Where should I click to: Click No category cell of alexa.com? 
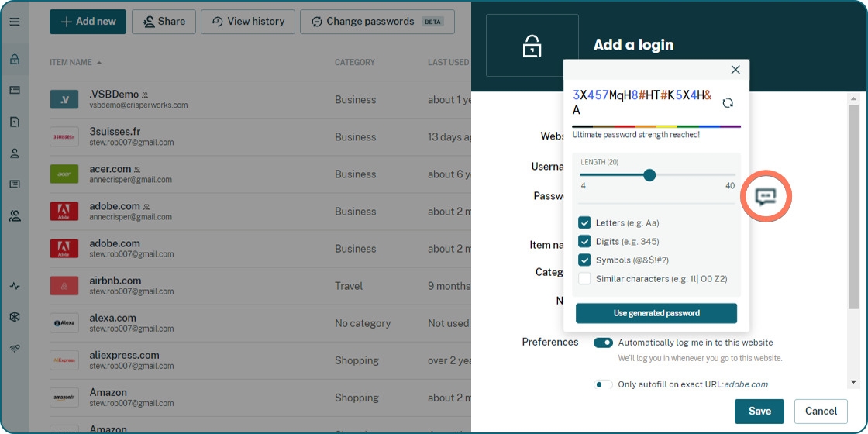click(363, 323)
